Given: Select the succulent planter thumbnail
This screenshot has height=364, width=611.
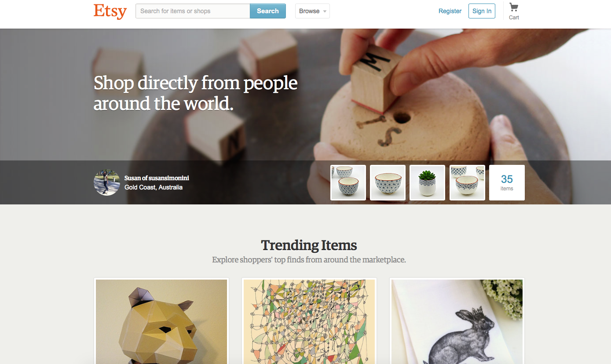Looking at the screenshot, I should pyautogui.click(x=427, y=182).
